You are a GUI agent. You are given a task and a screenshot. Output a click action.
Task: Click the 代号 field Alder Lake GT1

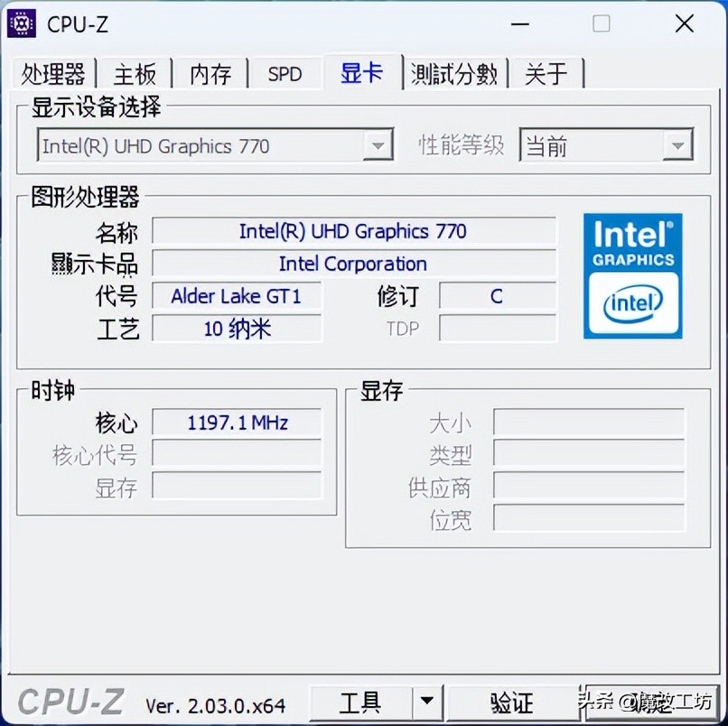click(237, 295)
